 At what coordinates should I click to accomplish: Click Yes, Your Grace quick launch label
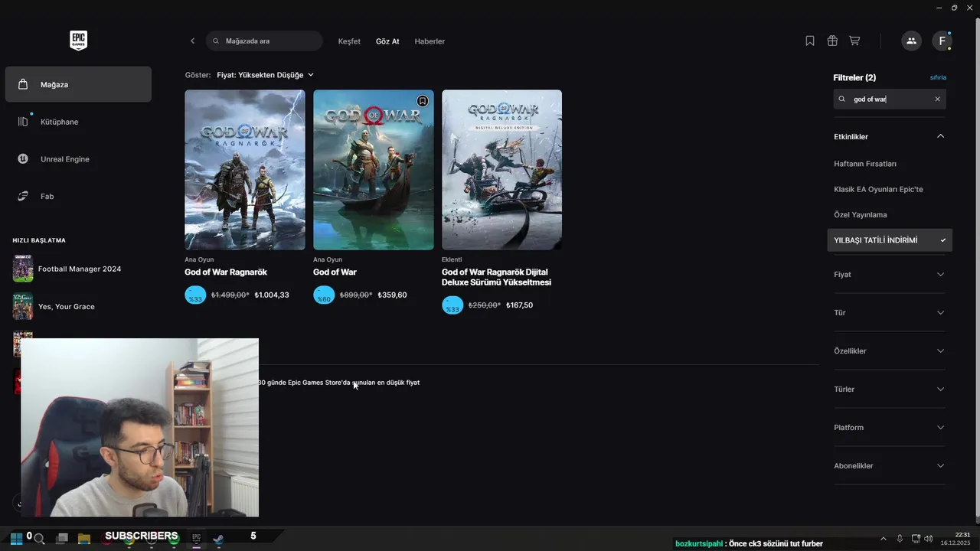click(67, 306)
